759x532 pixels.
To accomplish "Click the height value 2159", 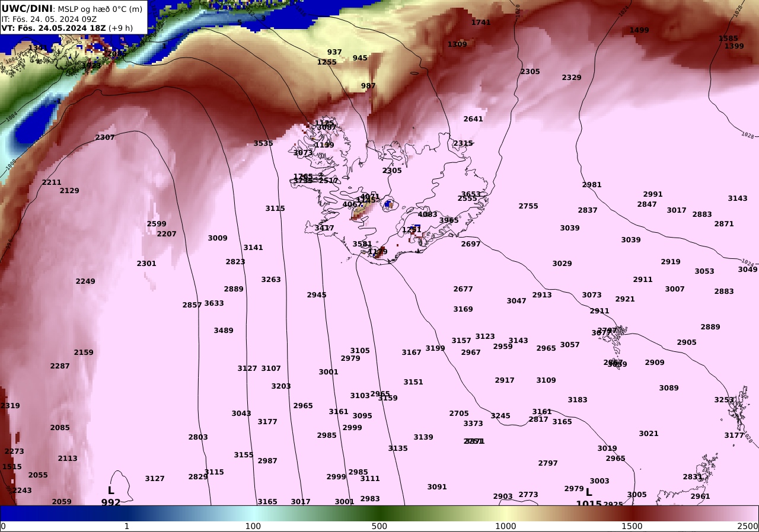I will pyautogui.click(x=84, y=352).
